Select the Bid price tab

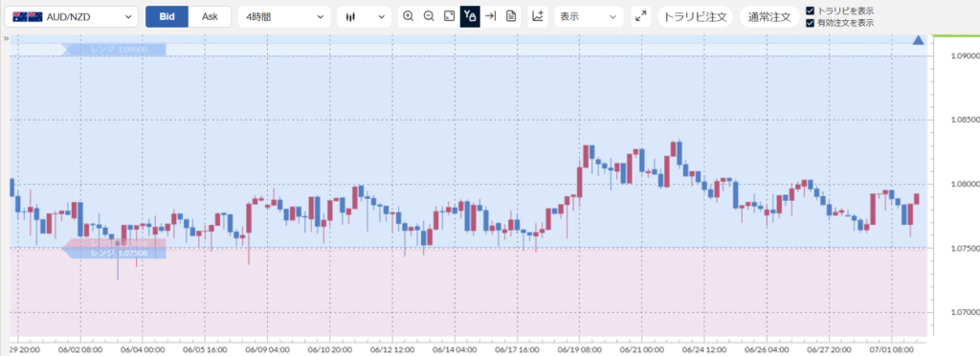pos(167,17)
